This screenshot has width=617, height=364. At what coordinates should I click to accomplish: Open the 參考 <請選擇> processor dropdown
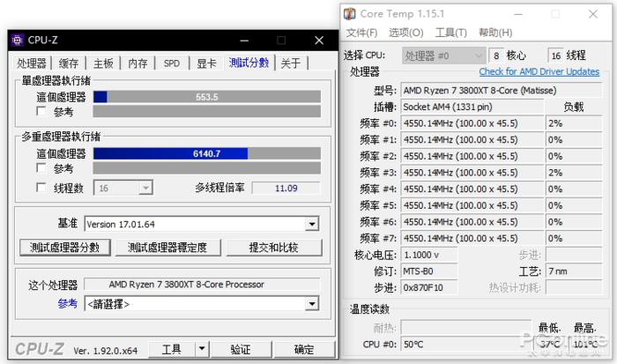click(x=202, y=304)
